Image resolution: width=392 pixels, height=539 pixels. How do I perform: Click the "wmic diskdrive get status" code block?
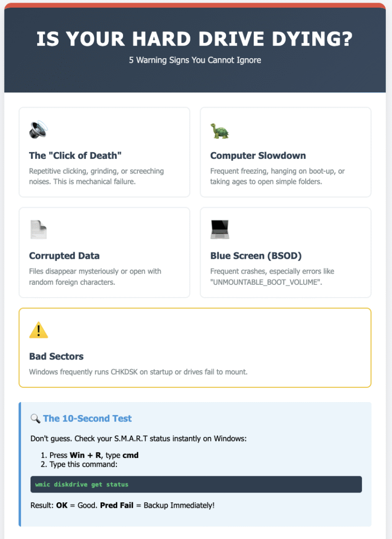pyautogui.click(x=196, y=484)
